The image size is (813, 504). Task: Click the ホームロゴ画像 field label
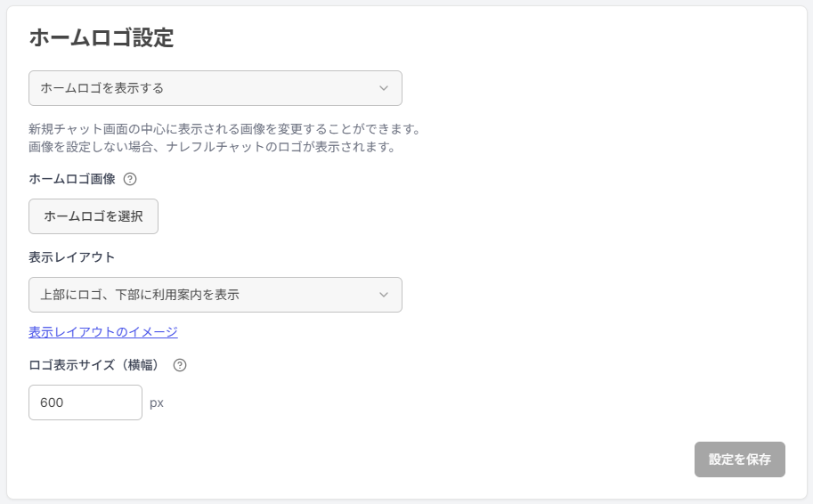(72, 179)
